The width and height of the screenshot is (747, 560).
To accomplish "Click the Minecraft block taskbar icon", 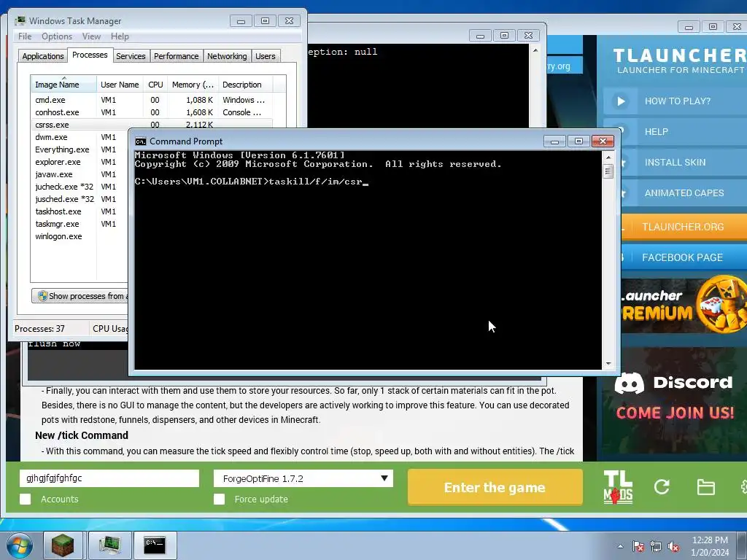I will tap(63, 545).
